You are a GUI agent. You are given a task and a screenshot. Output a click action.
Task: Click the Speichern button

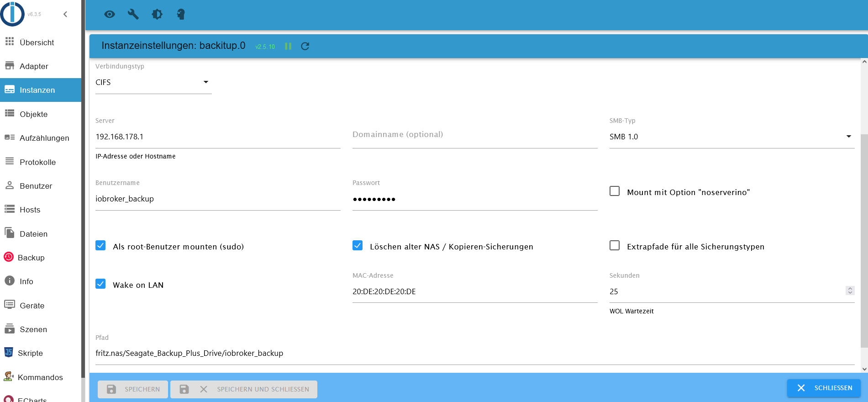pyautogui.click(x=133, y=389)
